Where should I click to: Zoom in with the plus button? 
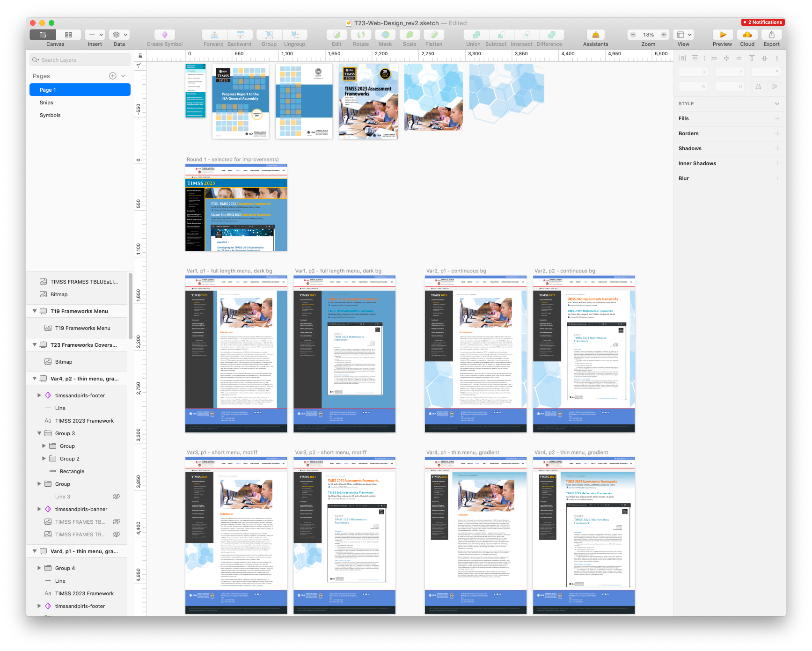[664, 35]
